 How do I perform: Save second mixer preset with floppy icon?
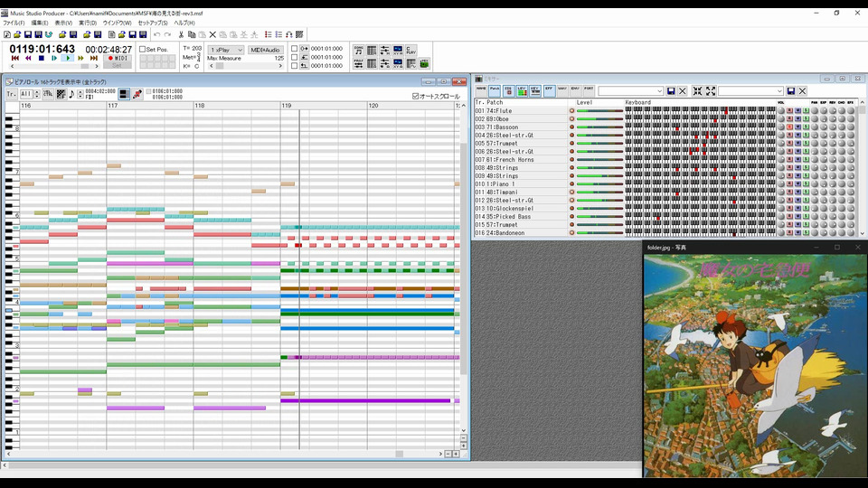pos(791,90)
